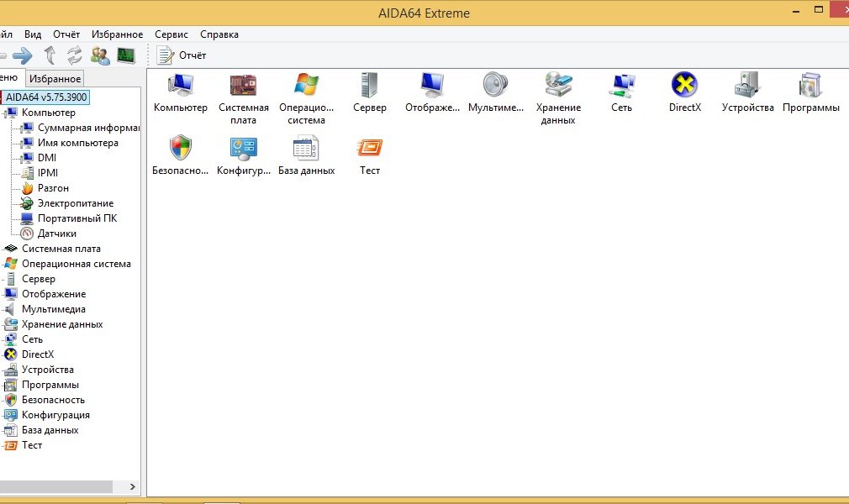Open the Отчёт menu in menu bar
This screenshot has width=849, height=504.
pos(66,34)
